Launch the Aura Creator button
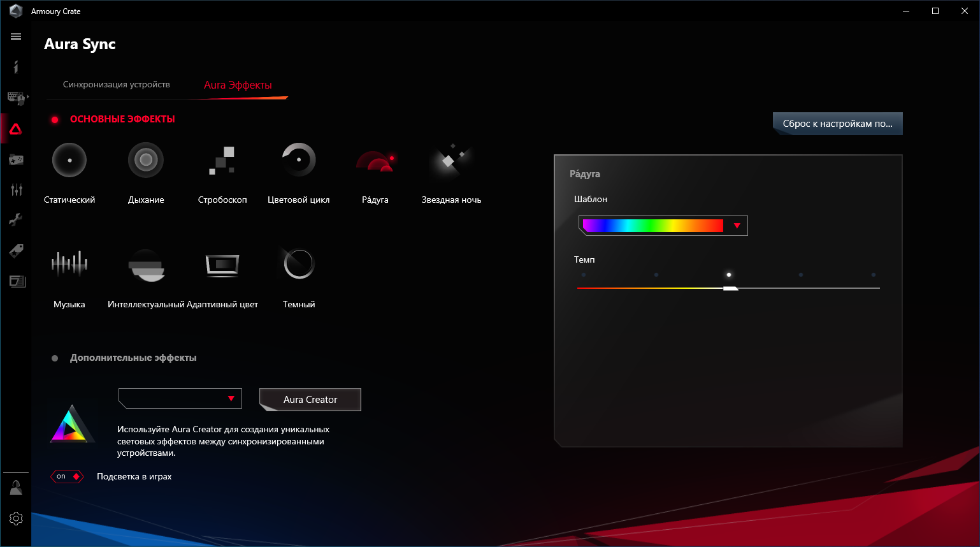The width and height of the screenshot is (980, 547). [x=310, y=400]
